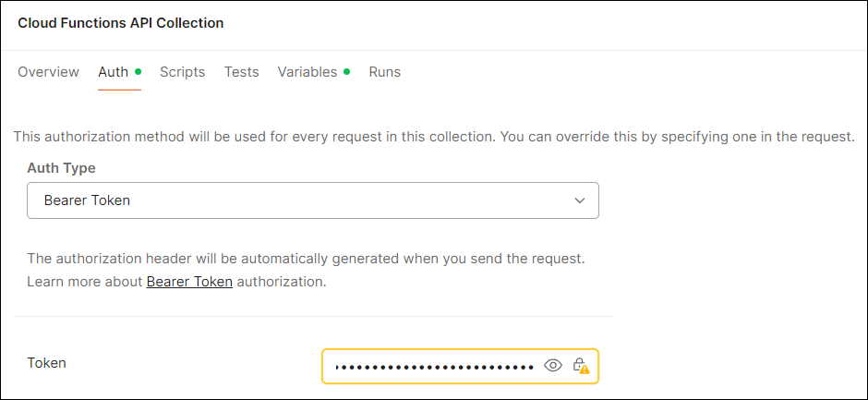Image resolution: width=868 pixels, height=400 pixels.
Task: Open the Bearer Token documentation link
Action: [189, 282]
